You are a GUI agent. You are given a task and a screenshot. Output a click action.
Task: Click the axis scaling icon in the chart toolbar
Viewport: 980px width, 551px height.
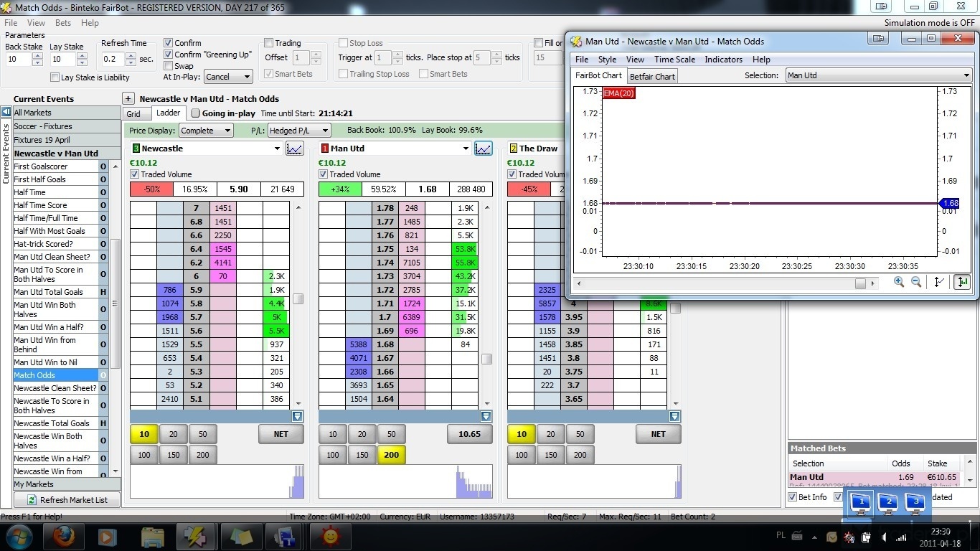[938, 282]
